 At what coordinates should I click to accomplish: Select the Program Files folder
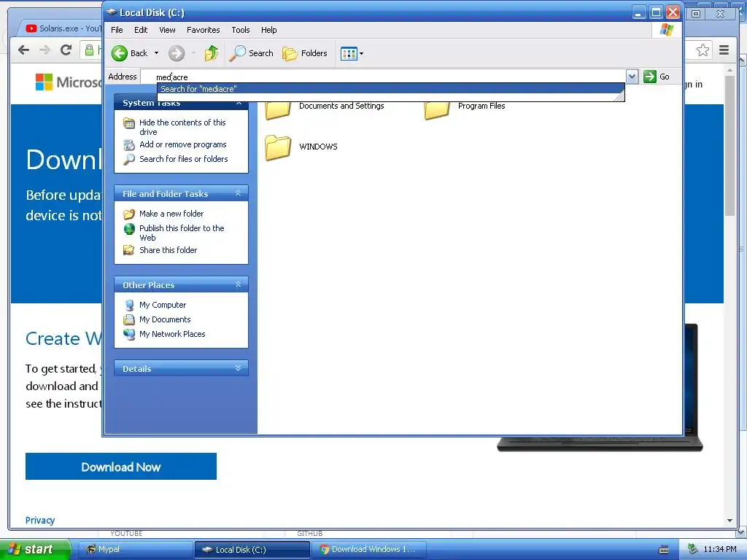tap(465, 108)
